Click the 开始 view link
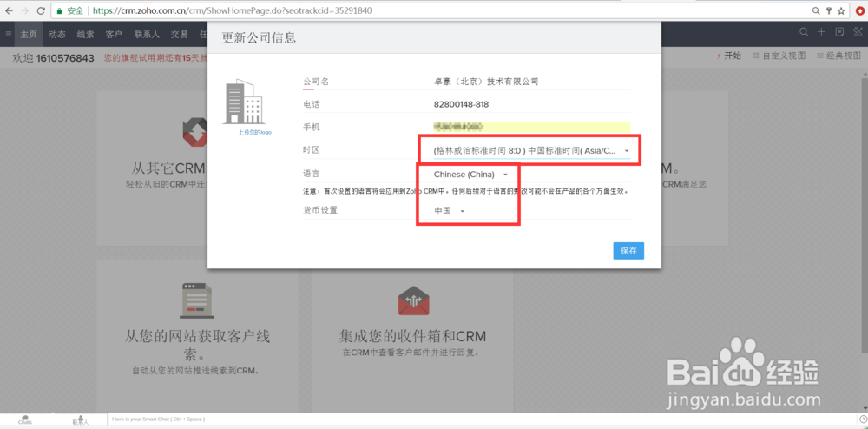Viewport: 868px width, 429px height. [728, 56]
